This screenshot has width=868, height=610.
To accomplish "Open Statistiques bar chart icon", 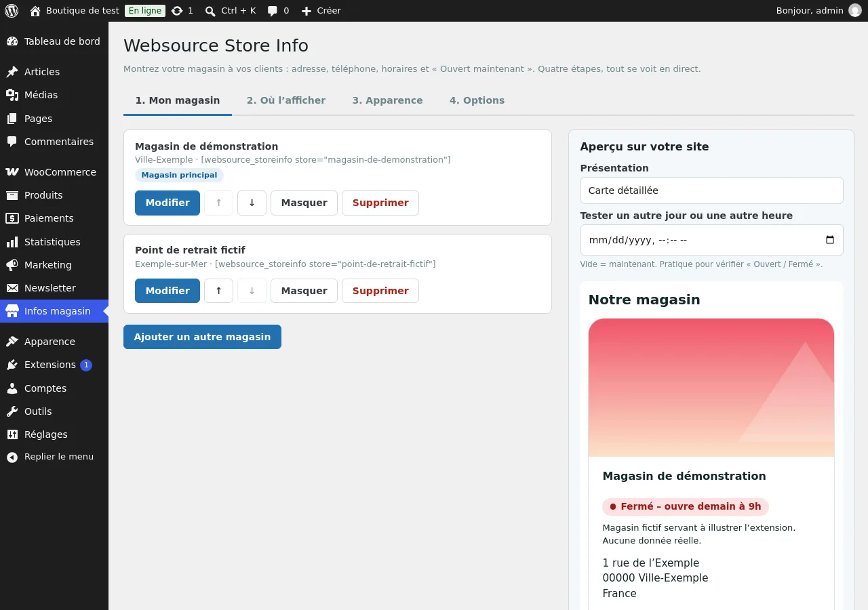I will pyautogui.click(x=12, y=242).
